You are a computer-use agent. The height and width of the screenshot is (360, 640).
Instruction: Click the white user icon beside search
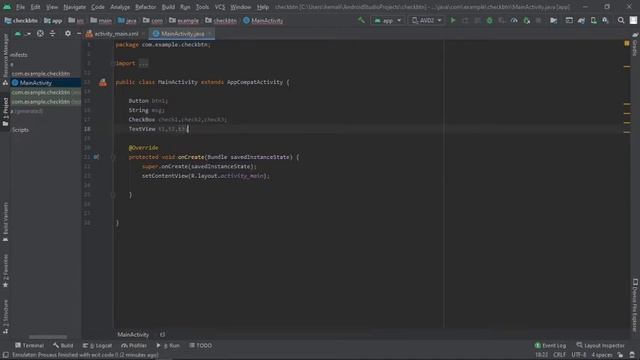click(633, 20)
